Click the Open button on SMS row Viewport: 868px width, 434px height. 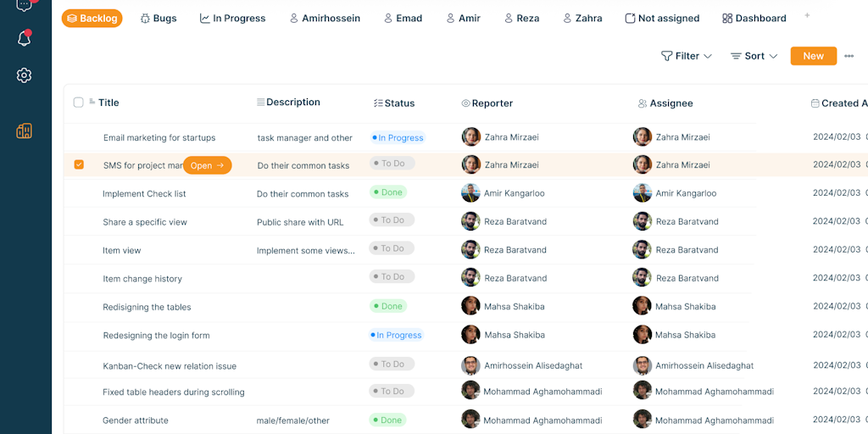tap(207, 165)
